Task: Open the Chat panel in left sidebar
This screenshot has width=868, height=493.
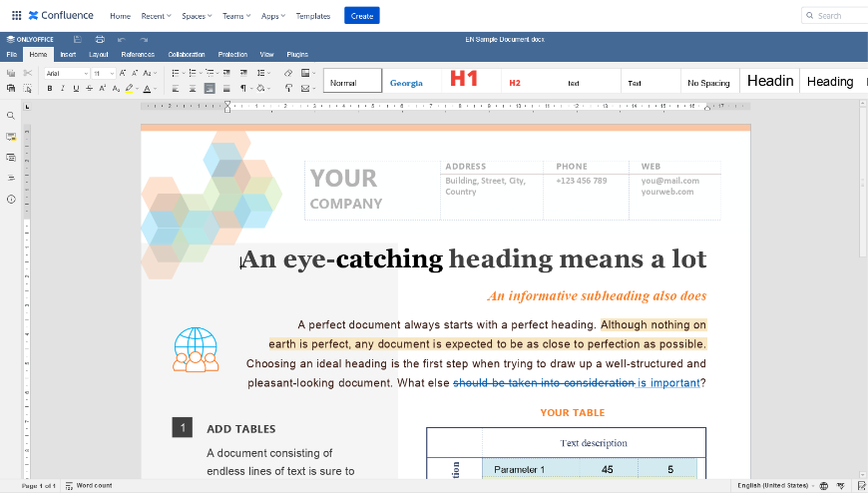Action: (11, 158)
